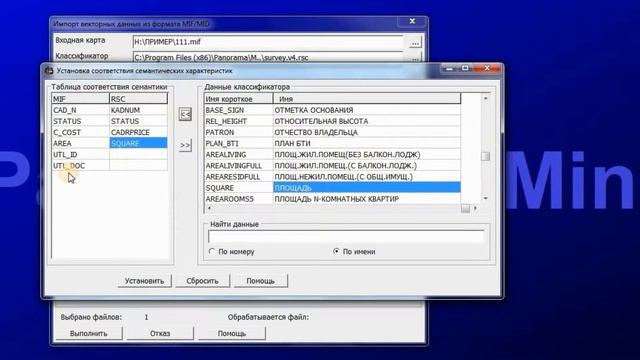Select the 'SQUARE' short name in classifier
Viewport: 640px width, 360px height.
pyautogui.click(x=239, y=188)
